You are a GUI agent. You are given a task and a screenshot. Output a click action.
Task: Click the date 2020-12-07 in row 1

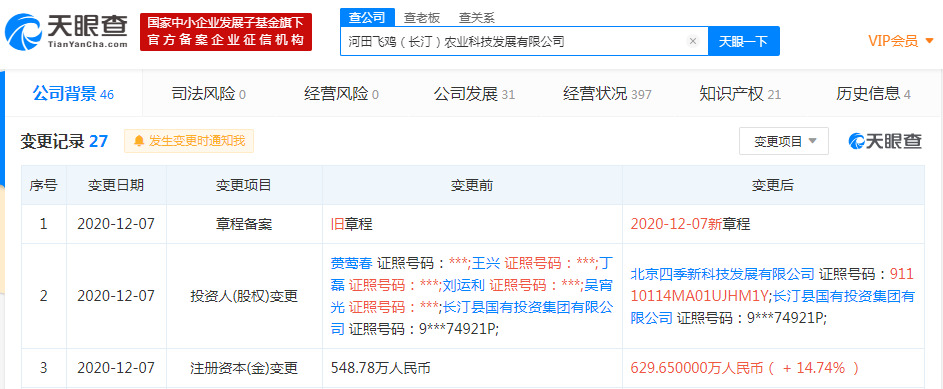[x=116, y=224]
